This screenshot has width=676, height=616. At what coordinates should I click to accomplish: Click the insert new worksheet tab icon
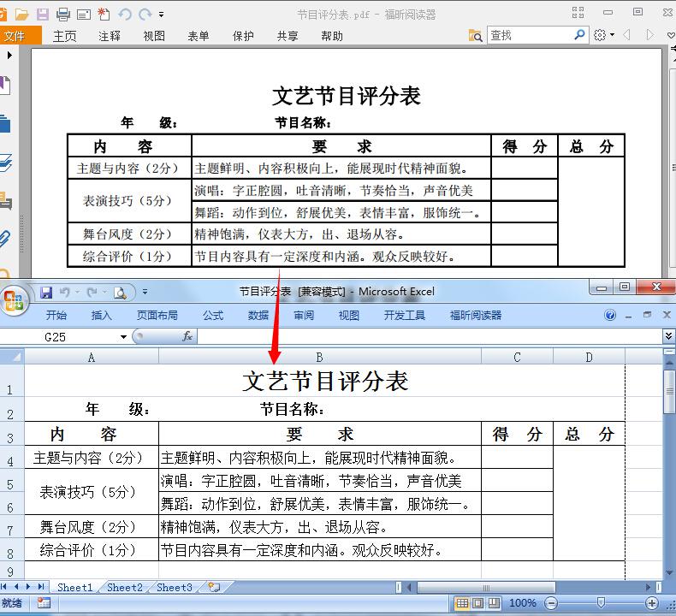[213, 588]
